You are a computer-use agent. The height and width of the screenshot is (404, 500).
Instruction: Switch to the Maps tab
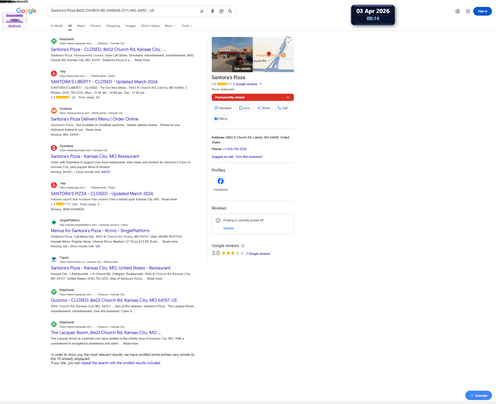[x=81, y=26]
